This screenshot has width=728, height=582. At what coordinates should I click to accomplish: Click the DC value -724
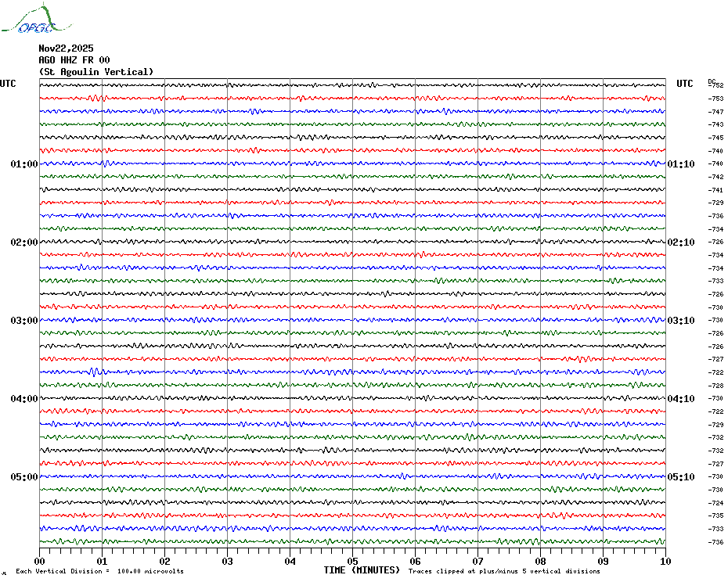pyautogui.click(x=716, y=503)
